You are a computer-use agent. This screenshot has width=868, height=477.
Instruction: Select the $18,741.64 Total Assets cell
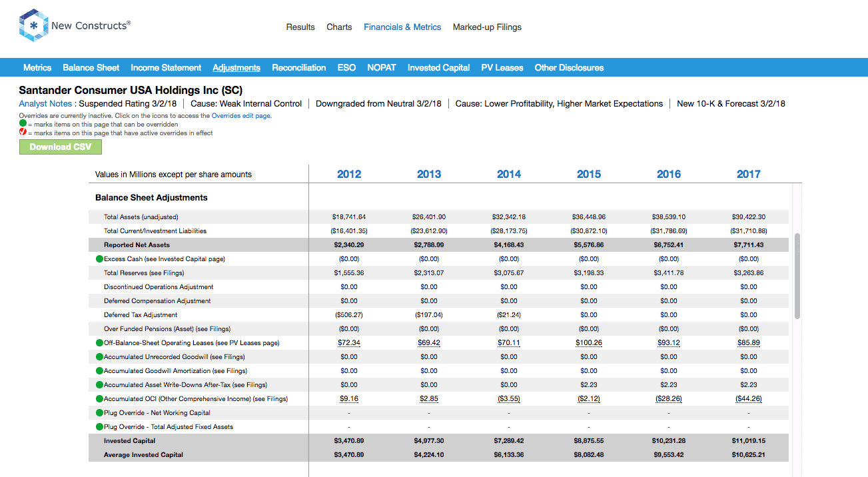pos(349,217)
